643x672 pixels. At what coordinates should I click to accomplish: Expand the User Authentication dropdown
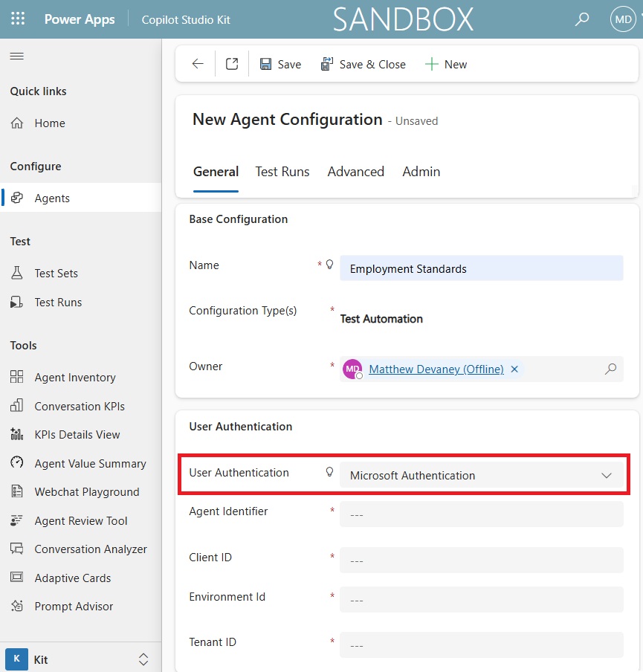pos(606,476)
